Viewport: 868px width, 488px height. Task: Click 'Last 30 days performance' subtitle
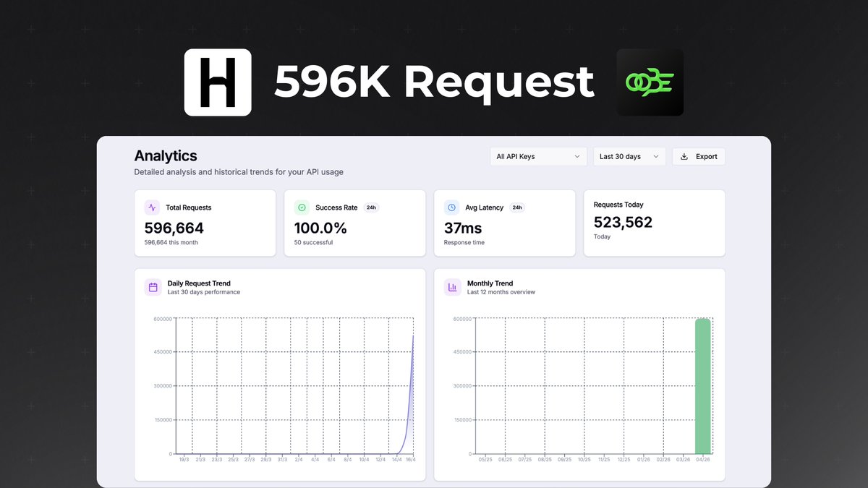204,292
